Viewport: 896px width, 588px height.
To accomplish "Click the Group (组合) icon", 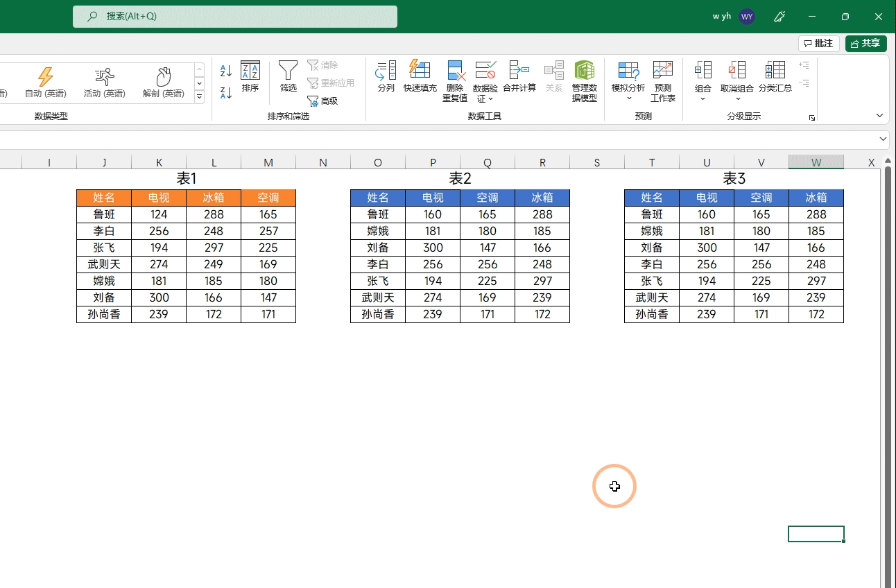I will [x=703, y=71].
